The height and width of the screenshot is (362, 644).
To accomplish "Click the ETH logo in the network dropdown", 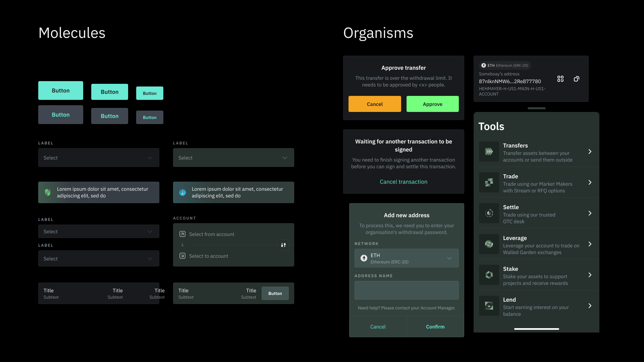I will click(x=364, y=258).
